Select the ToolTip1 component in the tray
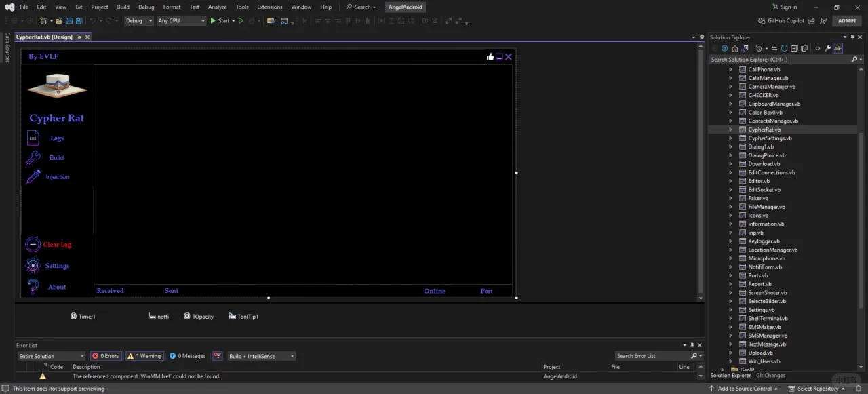This screenshot has height=394, width=868. (x=243, y=316)
